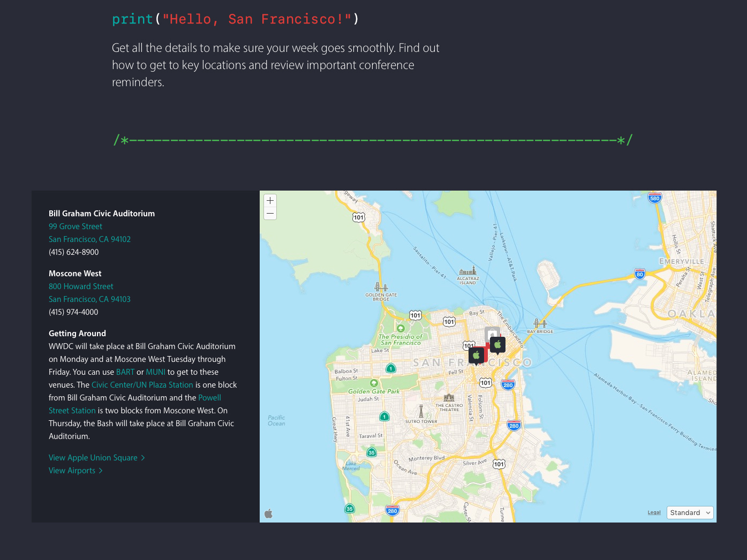This screenshot has height=560, width=747.
Task: Zoom out the map with minus button
Action: pos(270,213)
